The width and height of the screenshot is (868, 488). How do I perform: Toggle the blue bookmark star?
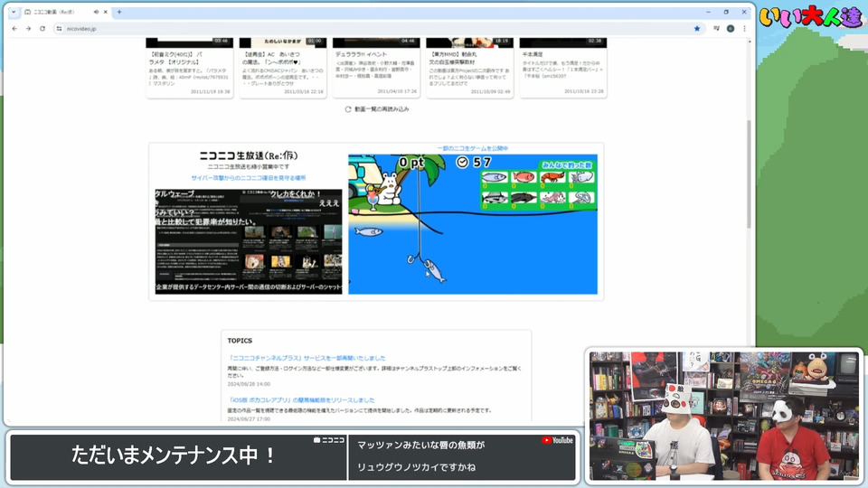point(697,28)
